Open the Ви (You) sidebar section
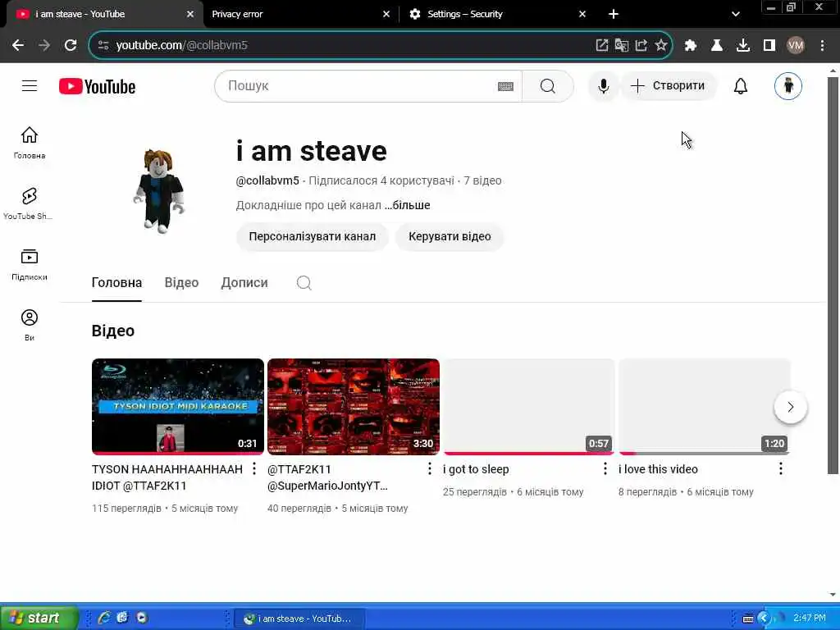This screenshot has width=840, height=630. 30,325
